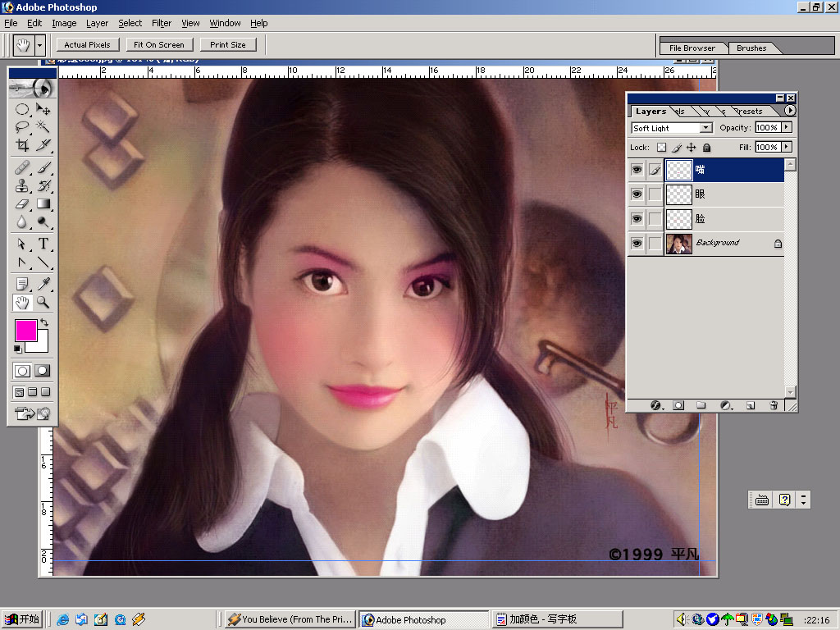Open the Layers panel flyout menu
This screenshot has width=840, height=630.
790,111
